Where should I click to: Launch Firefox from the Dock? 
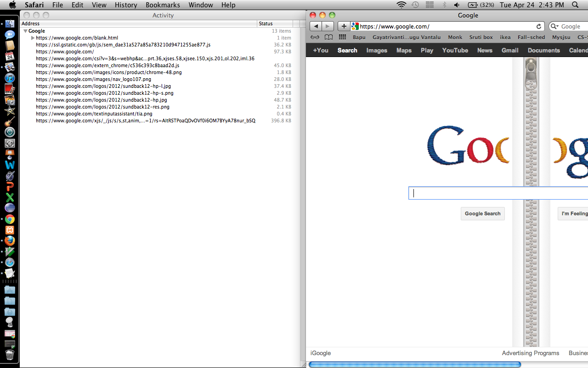[10, 241]
